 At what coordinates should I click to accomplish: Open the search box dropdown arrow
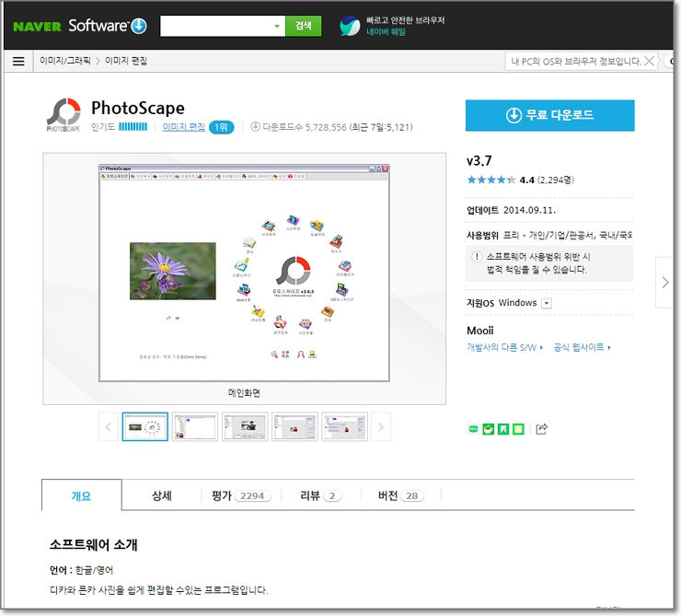click(277, 26)
